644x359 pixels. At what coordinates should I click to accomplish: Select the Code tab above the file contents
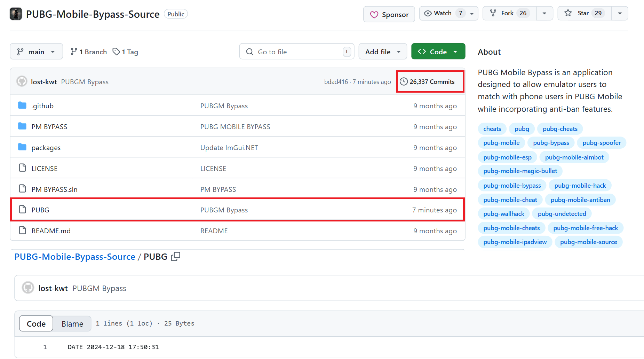36,323
